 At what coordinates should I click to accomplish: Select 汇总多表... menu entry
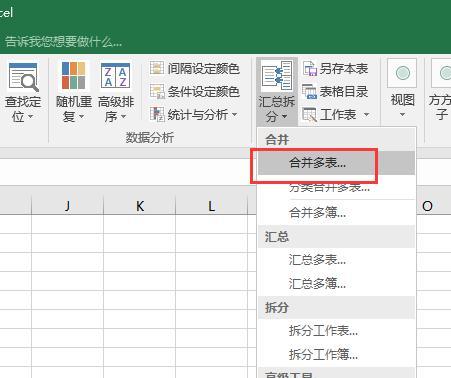tap(337, 260)
